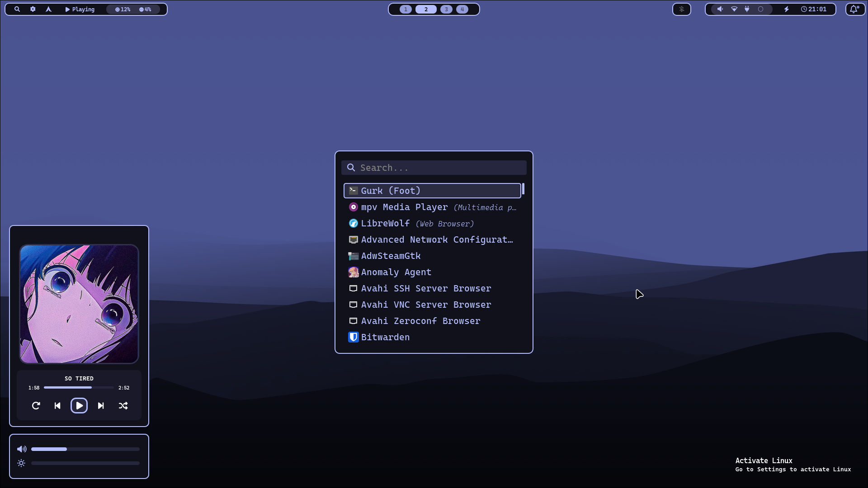This screenshot has width=868, height=488.
Task: Switch to workspace 4
Action: click(x=462, y=9)
